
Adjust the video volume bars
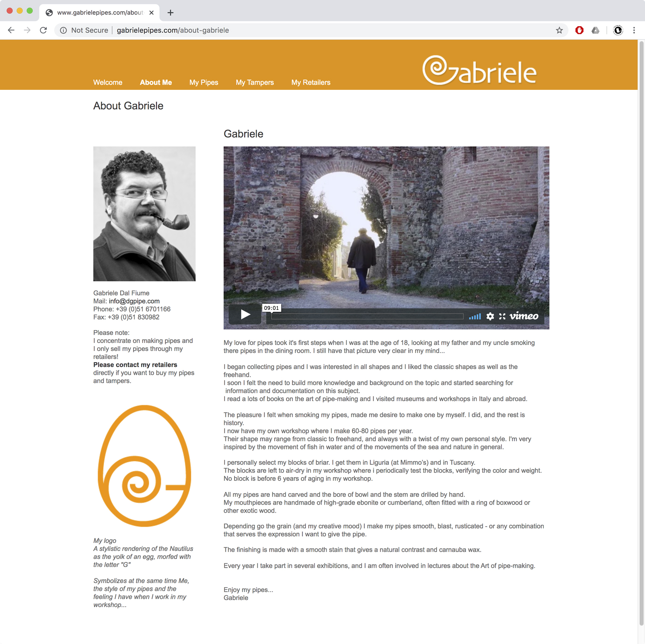(475, 316)
